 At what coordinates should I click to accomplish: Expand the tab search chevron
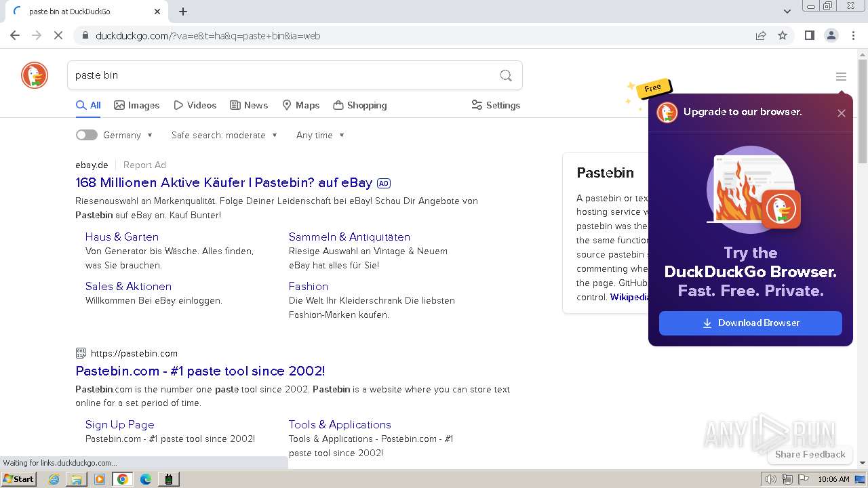coord(787,11)
